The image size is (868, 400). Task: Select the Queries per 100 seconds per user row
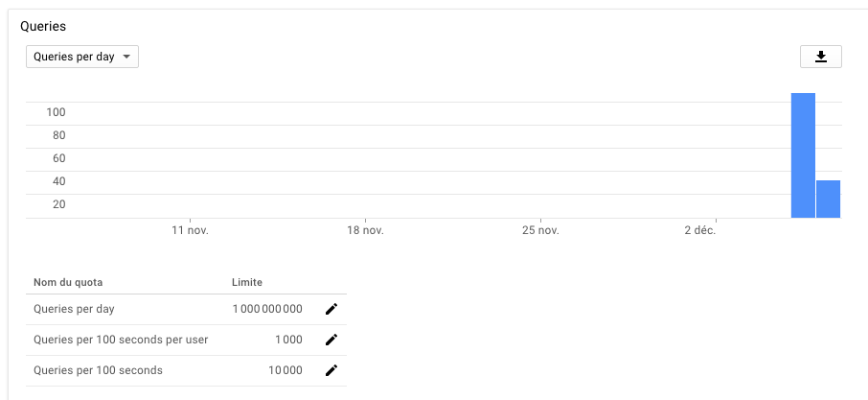[121, 340]
